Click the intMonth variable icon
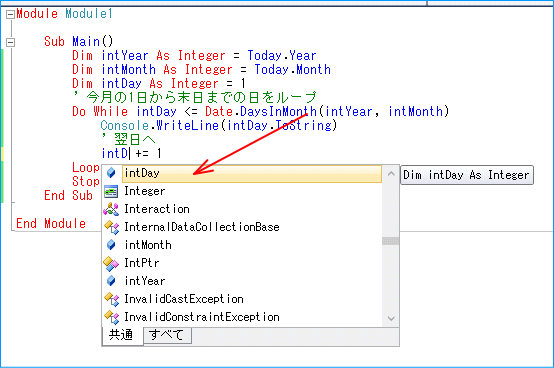Screen dimensions: 554x368 pos(111,245)
